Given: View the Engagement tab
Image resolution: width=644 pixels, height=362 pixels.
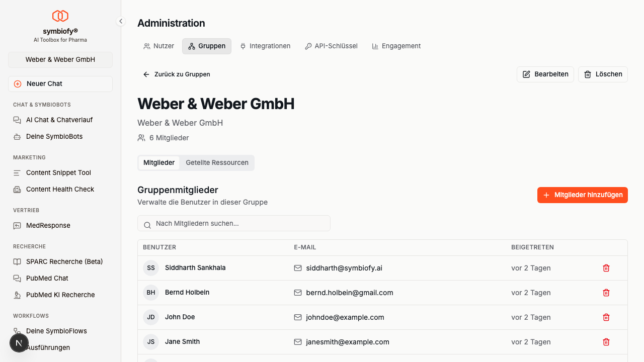Looking at the screenshot, I should (396, 46).
